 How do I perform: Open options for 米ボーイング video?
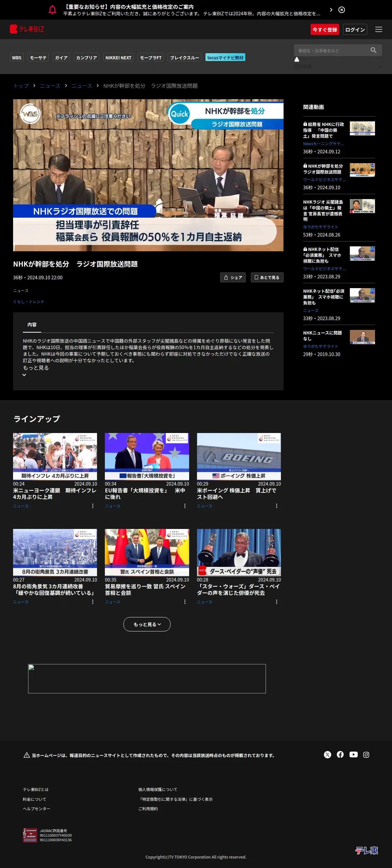tap(277, 506)
